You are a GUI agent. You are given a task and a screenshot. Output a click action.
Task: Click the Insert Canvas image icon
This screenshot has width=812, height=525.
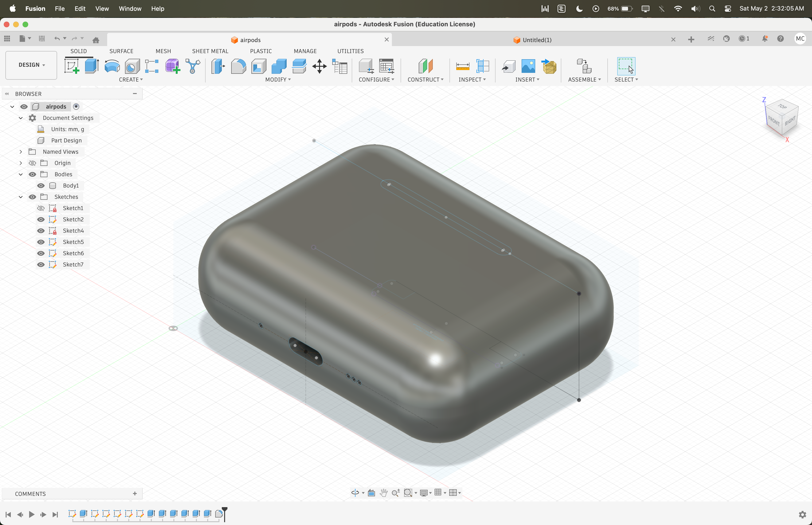tap(528, 66)
